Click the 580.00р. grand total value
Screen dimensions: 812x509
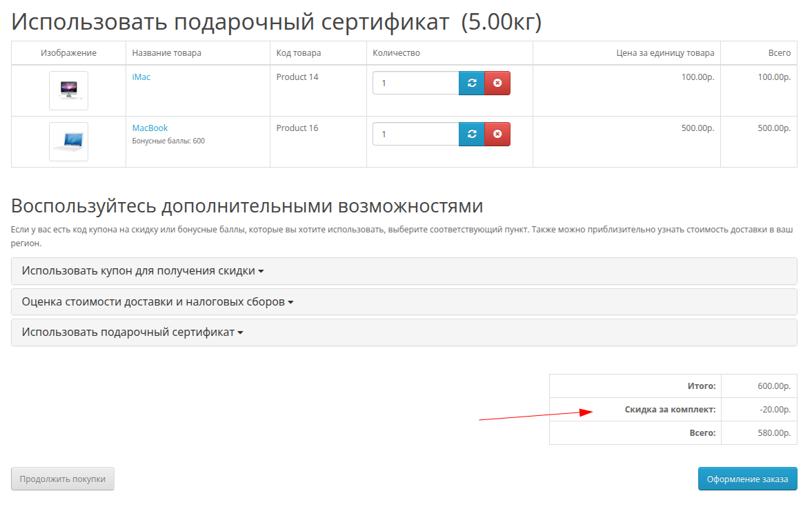(x=774, y=433)
